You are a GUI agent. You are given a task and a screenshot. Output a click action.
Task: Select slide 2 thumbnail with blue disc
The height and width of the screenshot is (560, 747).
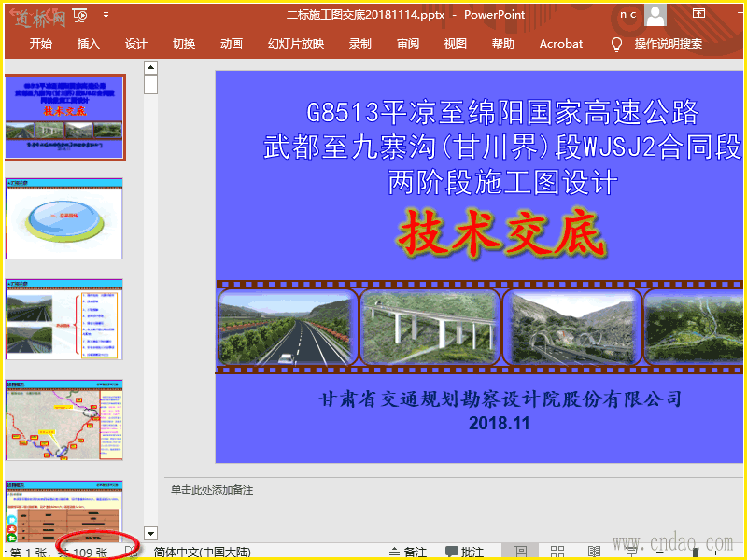click(x=63, y=218)
